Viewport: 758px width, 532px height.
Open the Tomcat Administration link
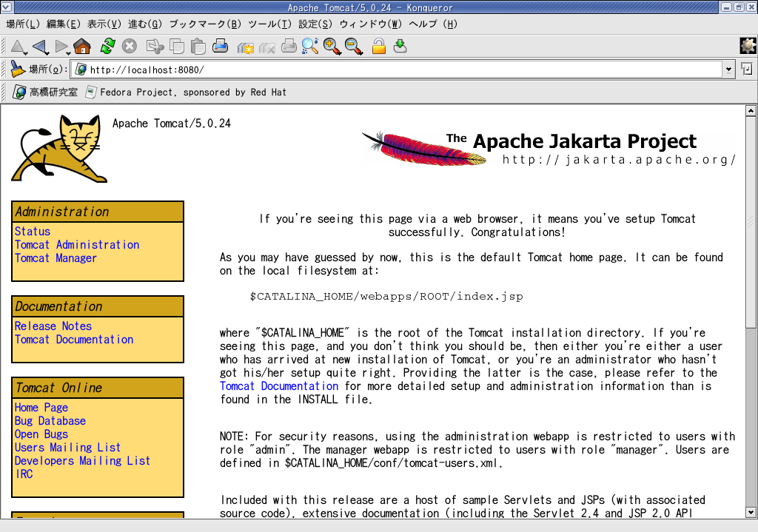click(77, 245)
